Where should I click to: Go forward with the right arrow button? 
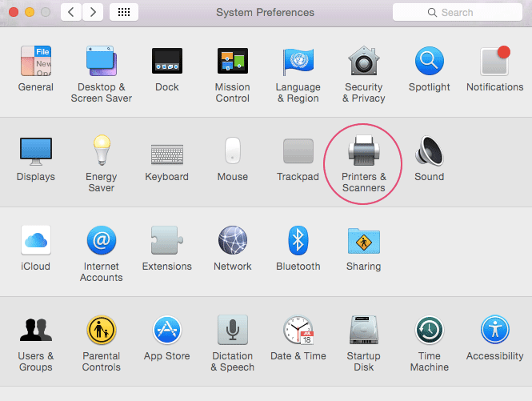point(93,13)
